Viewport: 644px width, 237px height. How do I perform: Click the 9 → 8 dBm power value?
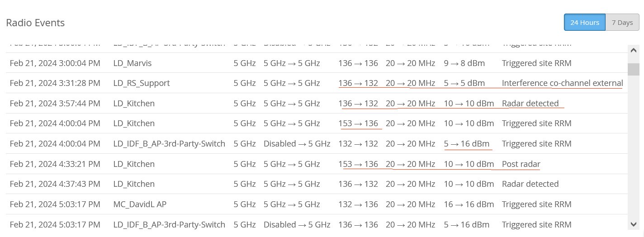coord(464,63)
